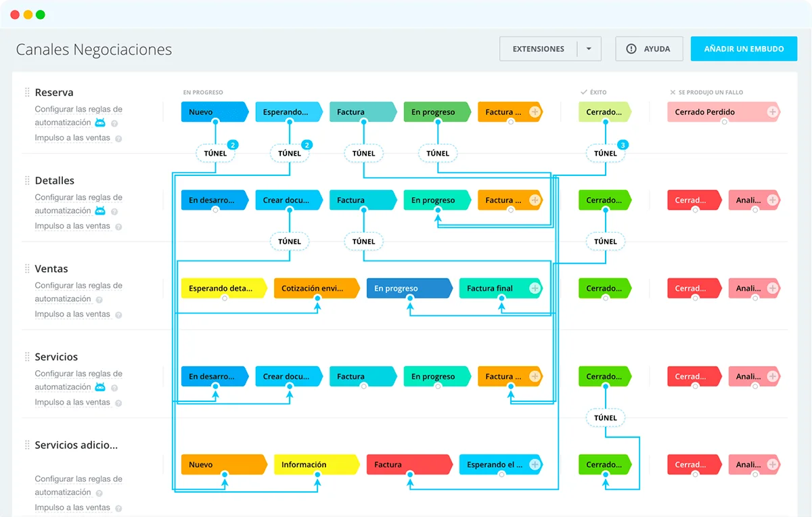This screenshot has height=517, width=812.
Task: Click the Detalles pipeline name
Action: (55, 181)
